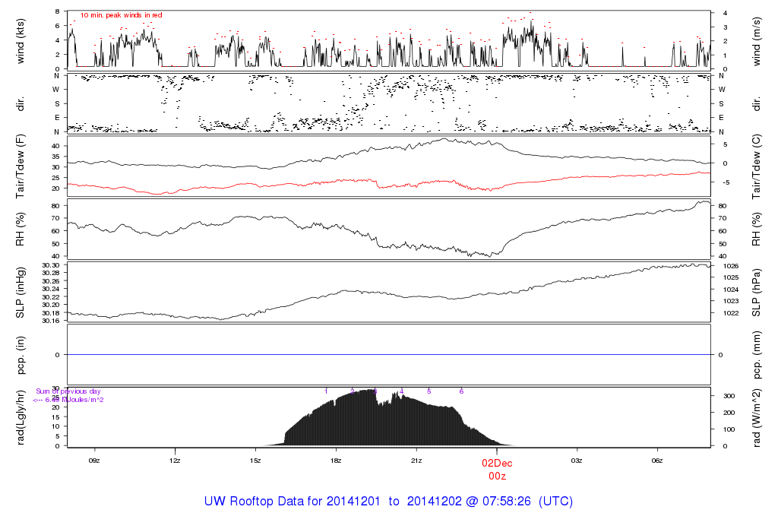Click the '10 min. peak winds in red' note
The width and height of the screenshot is (778, 532).
click(121, 15)
